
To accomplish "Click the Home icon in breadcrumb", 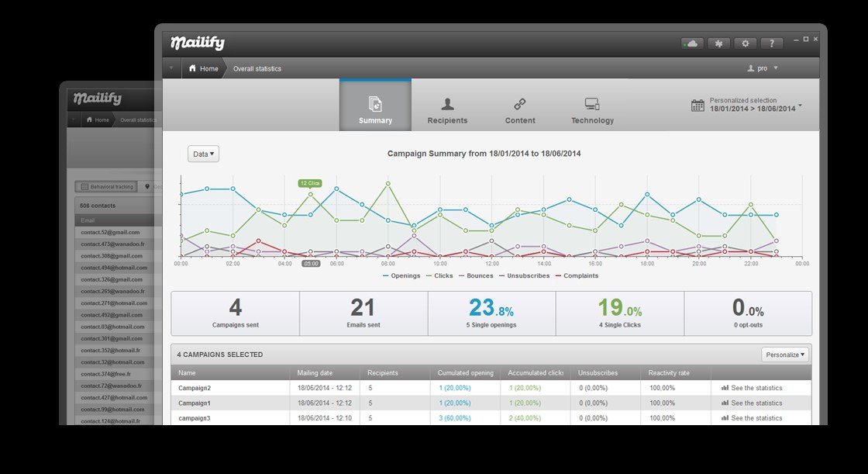I will [193, 68].
